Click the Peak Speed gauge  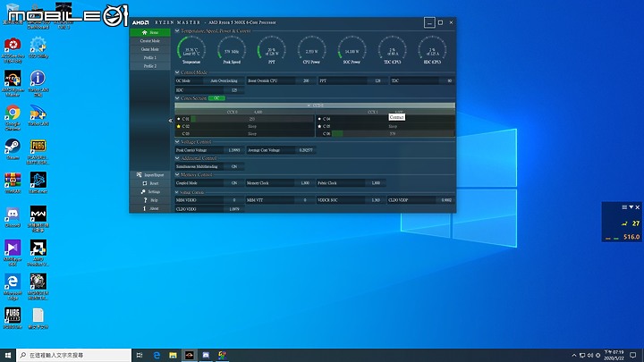[x=232, y=50]
